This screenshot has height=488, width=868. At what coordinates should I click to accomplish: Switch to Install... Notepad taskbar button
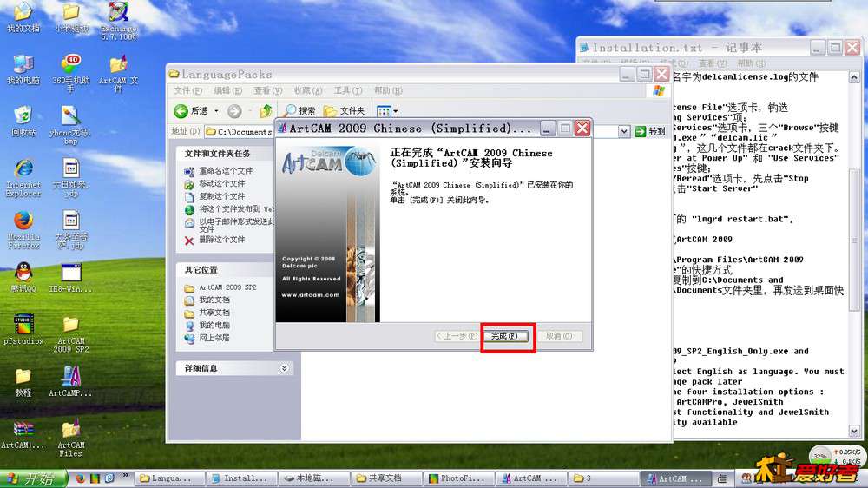click(x=241, y=478)
